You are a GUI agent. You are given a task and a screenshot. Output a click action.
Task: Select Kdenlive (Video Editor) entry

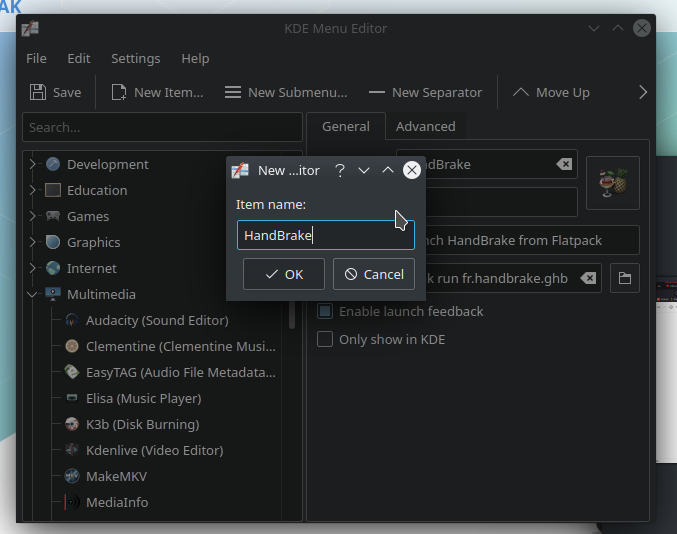[x=155, y=450]
